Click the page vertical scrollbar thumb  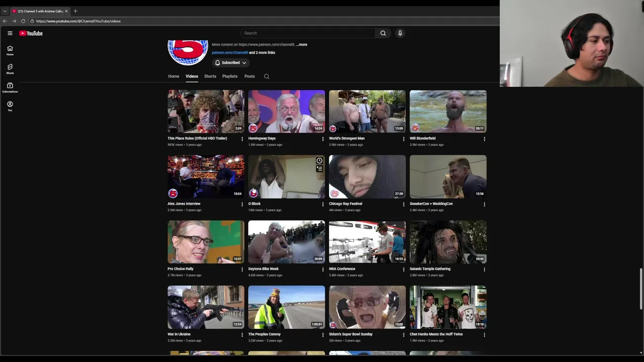[641, 289]
